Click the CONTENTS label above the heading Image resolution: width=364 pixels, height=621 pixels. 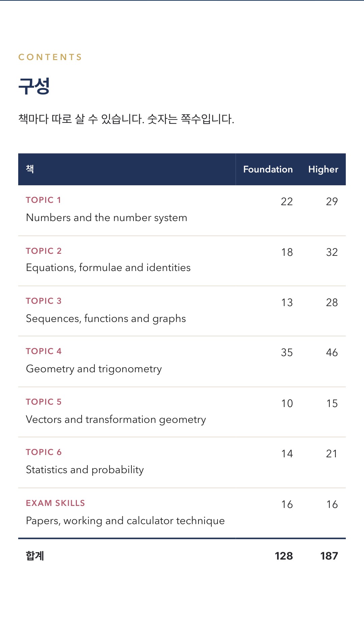click(50, 57)
